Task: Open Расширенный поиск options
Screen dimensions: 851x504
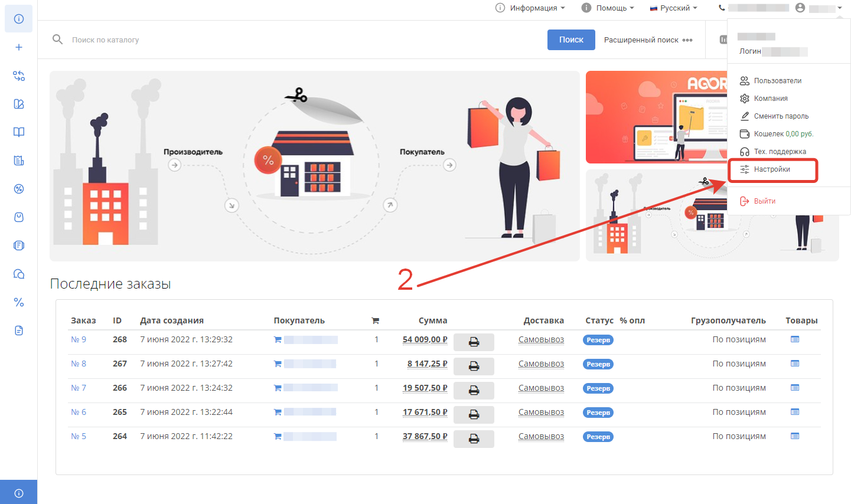Action: click(x=648, y=40)
